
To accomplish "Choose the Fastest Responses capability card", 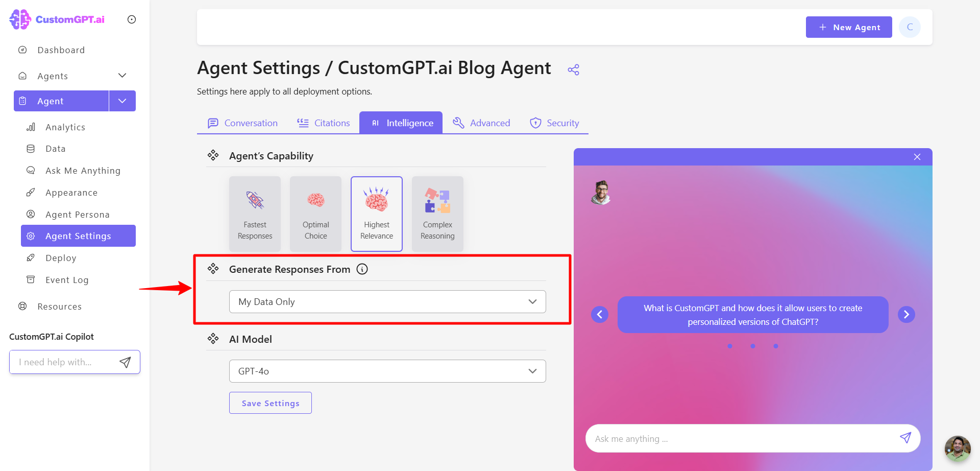I will [x=255, y=214].
